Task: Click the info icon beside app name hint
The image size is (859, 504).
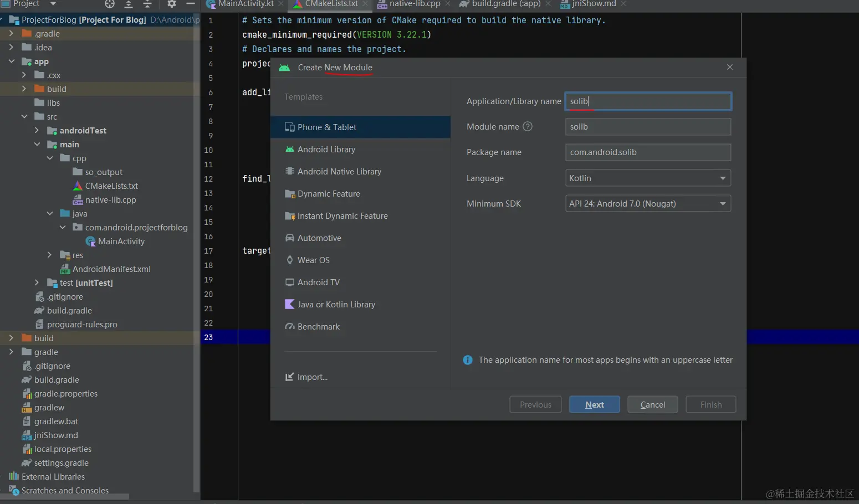Action: pyautogui.click(x=468, y=360)
